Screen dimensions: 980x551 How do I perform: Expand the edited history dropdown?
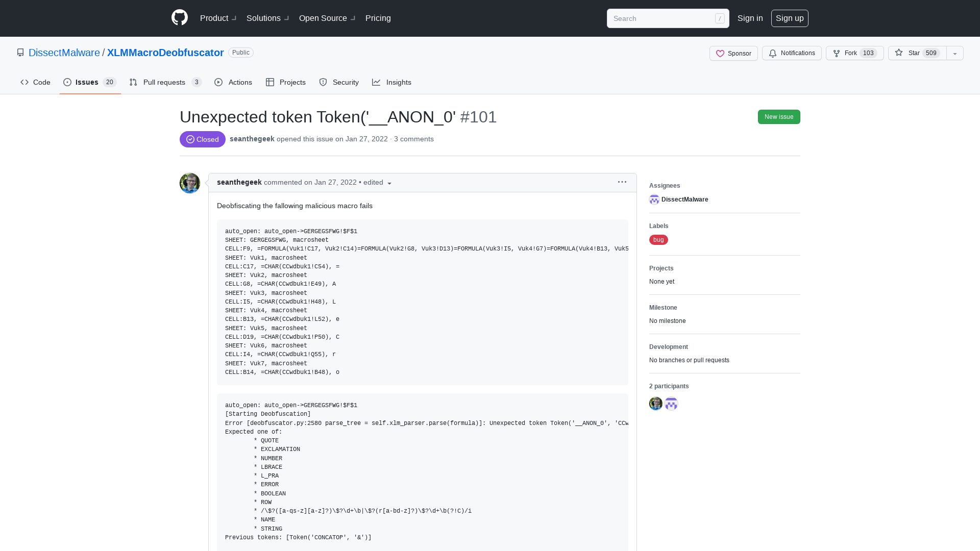[x=378, y=182]
